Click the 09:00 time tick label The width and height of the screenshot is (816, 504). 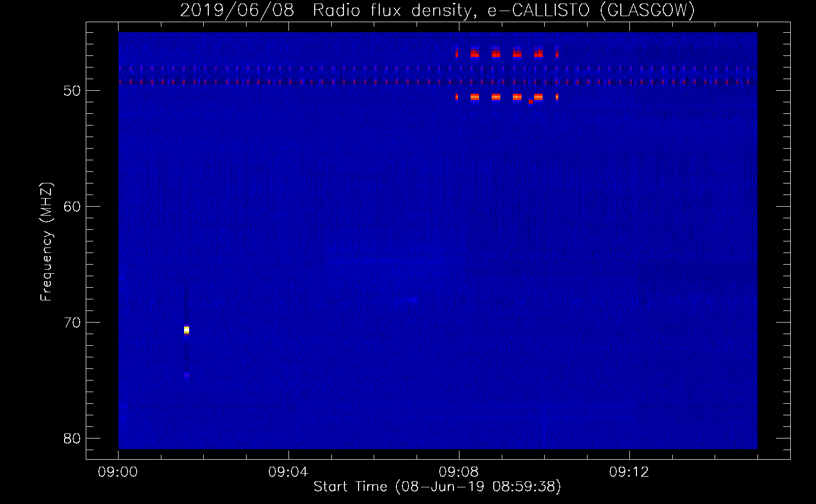pyautogui.click(x=118, y=472)
